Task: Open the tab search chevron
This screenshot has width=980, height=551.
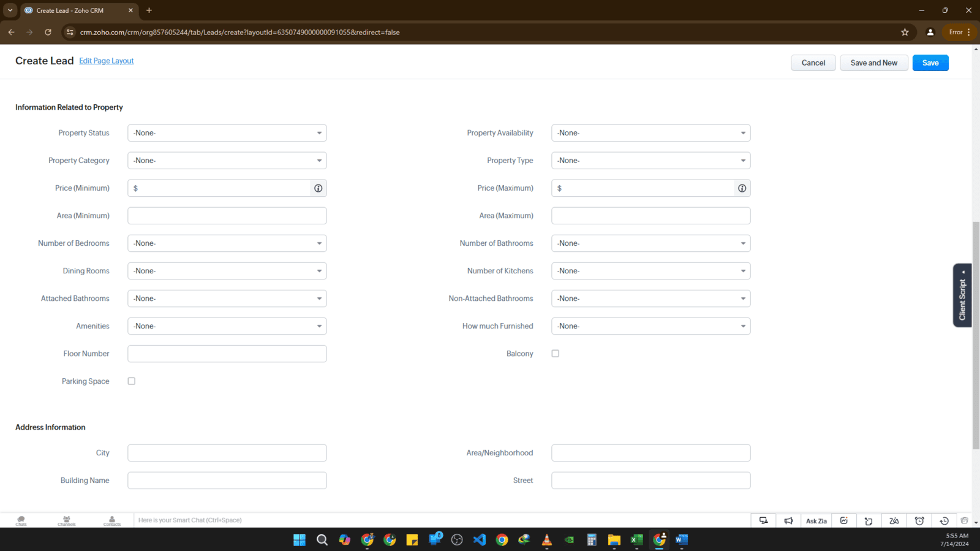Action: click(x=10, y=10)
